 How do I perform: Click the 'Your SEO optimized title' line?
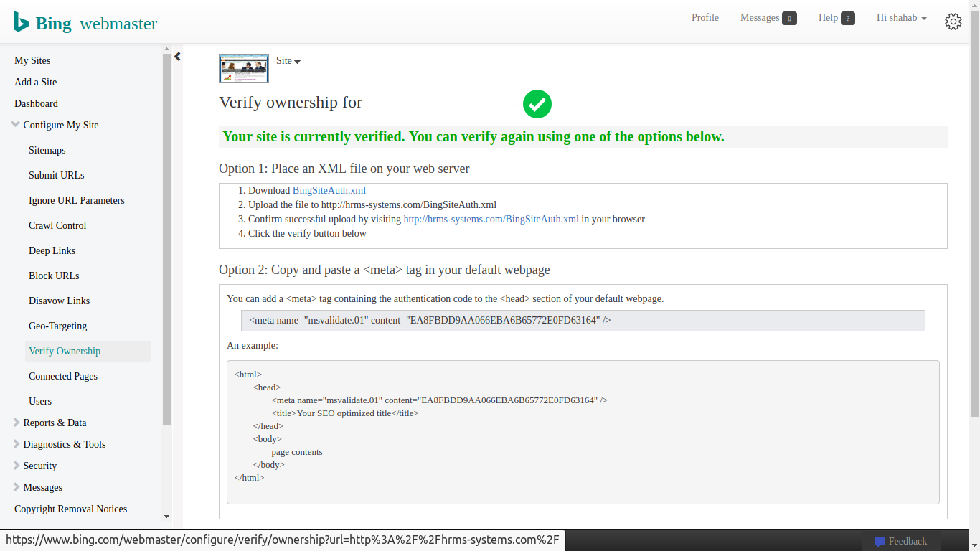click(x=345, y=413)
